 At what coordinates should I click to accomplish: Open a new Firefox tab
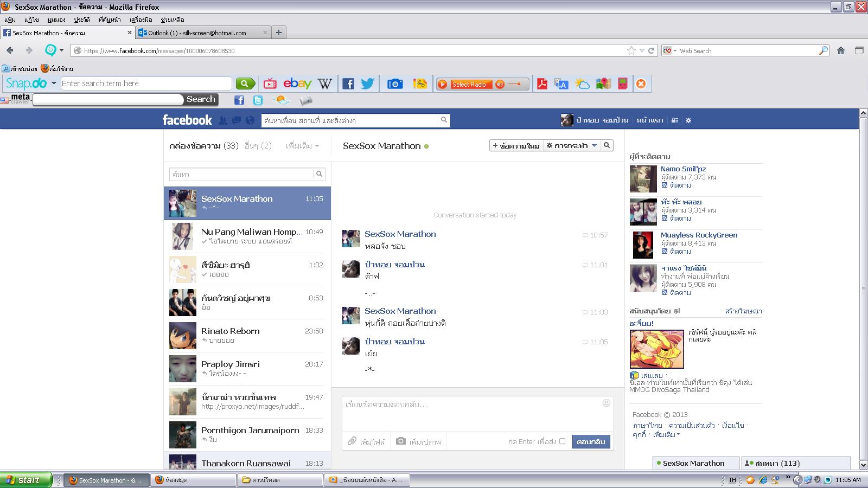pos(279,33)
